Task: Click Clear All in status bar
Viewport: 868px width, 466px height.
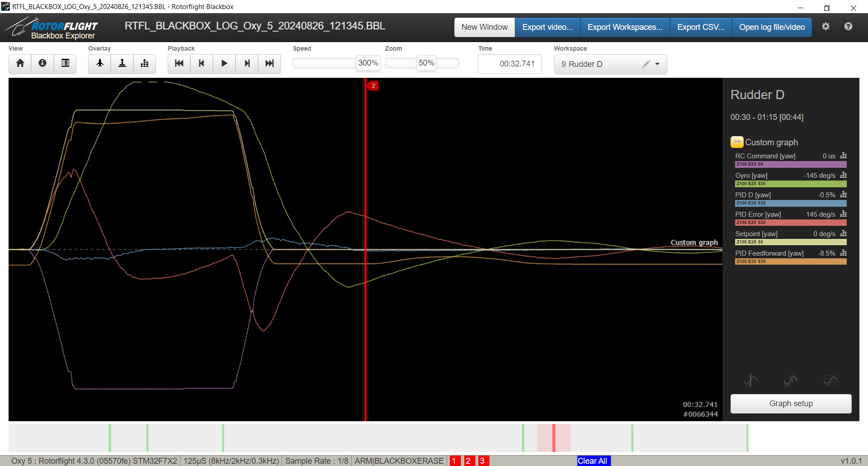Action: (592, 461)
